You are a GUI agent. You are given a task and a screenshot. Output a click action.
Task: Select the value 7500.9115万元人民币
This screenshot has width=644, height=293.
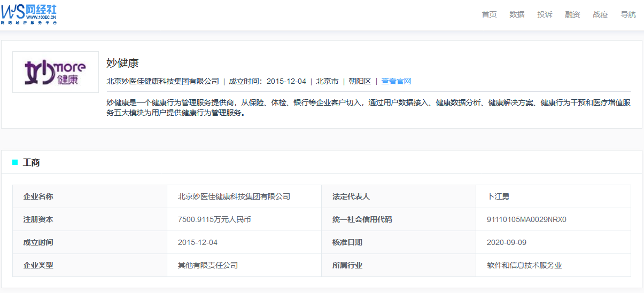click(x=214, y=219)
